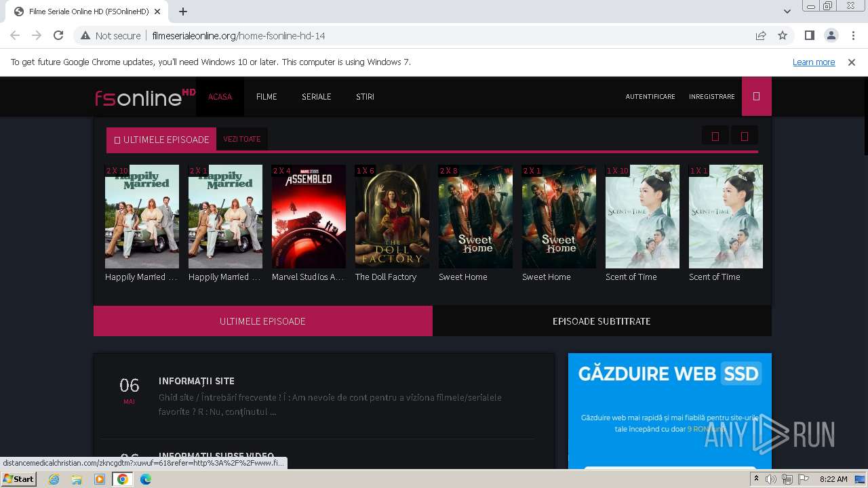
Task: Open Chrome profile avatar menu
Action: point(831,35)
